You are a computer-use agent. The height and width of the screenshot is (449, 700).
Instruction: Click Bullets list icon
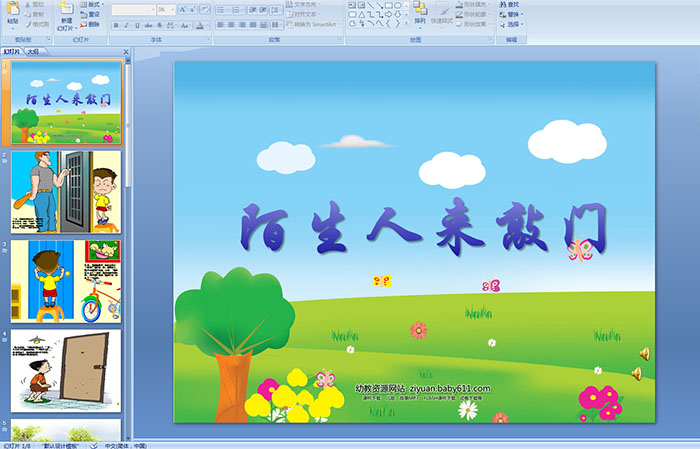click(223, 10)
